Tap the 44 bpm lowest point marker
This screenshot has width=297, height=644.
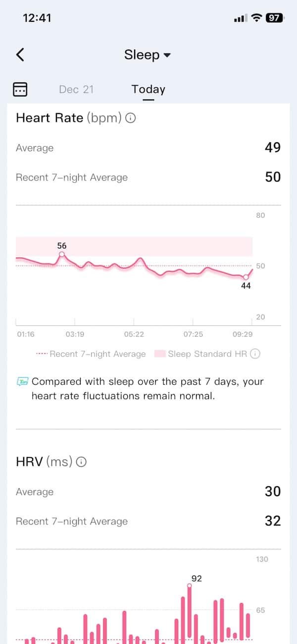click(246, 277)
